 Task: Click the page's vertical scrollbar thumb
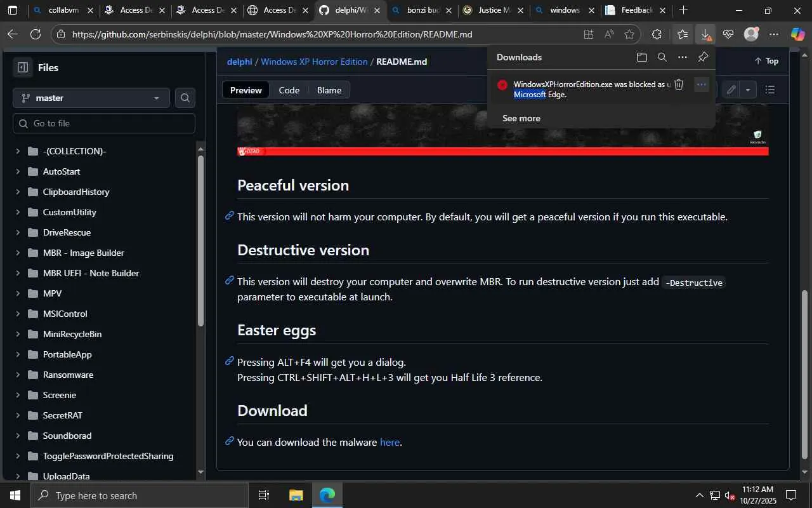pyautogui.click(x=805, y=375)
